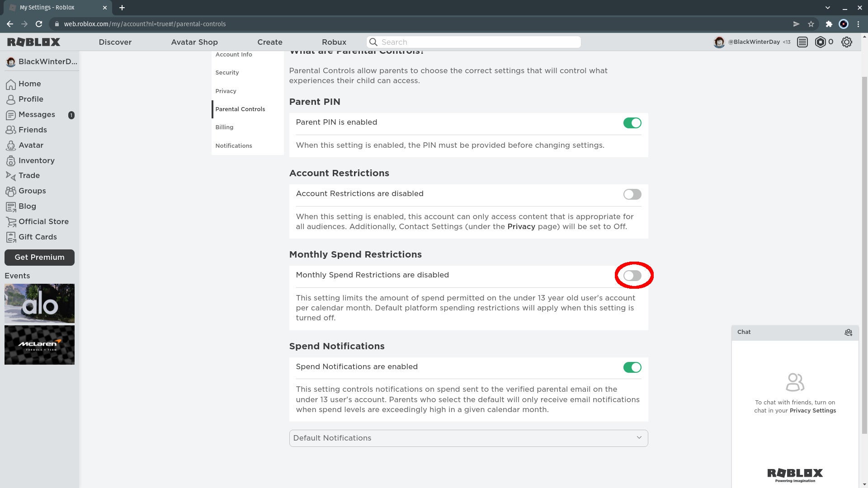Toggle Spend Notifications switch
This screenshot has width=868, height=488.
632,367
